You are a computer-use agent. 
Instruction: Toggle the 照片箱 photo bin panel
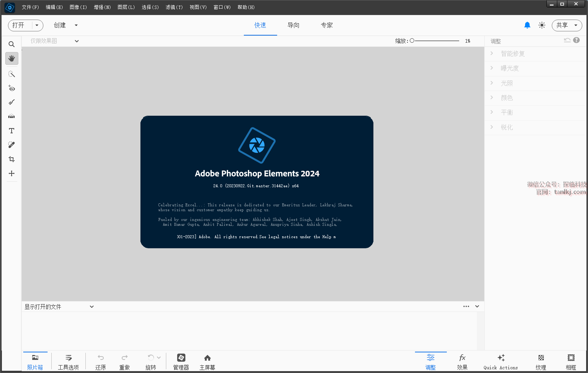35,362
